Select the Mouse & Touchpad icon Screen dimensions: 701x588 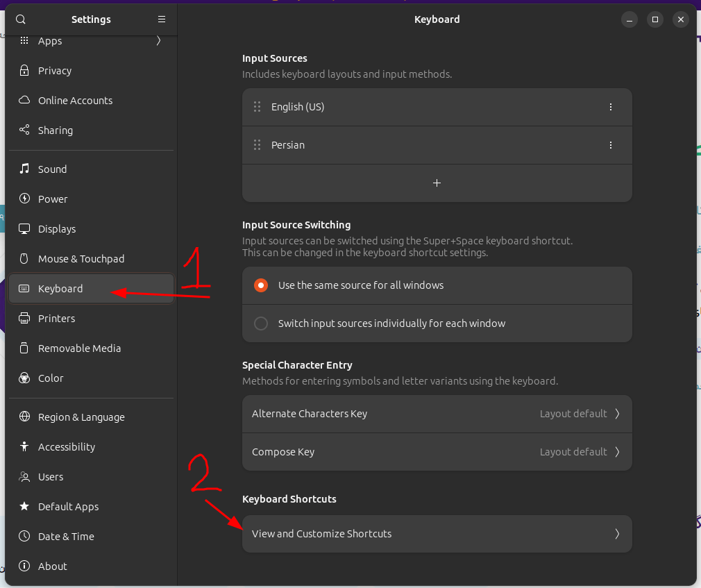[x=22, y=258]
